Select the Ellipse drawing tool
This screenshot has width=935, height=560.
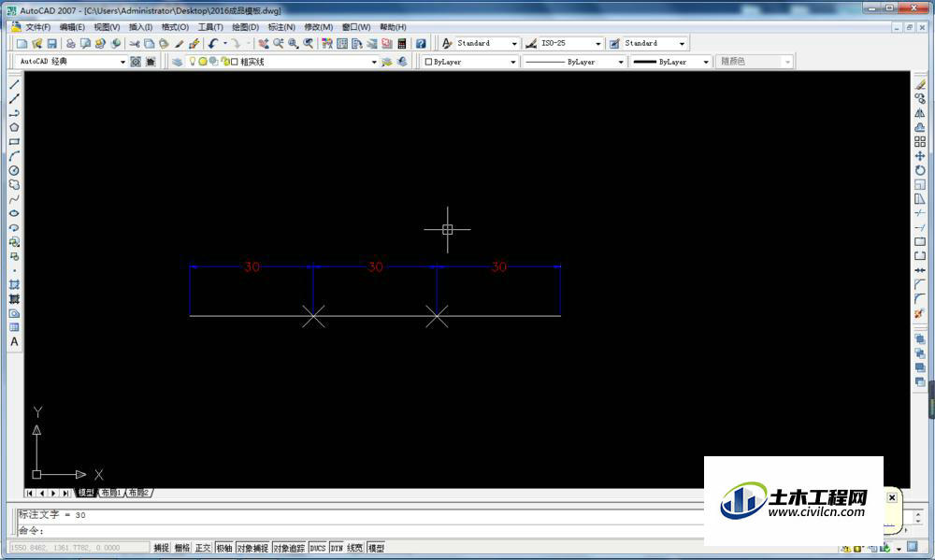[x=14, y=213]
